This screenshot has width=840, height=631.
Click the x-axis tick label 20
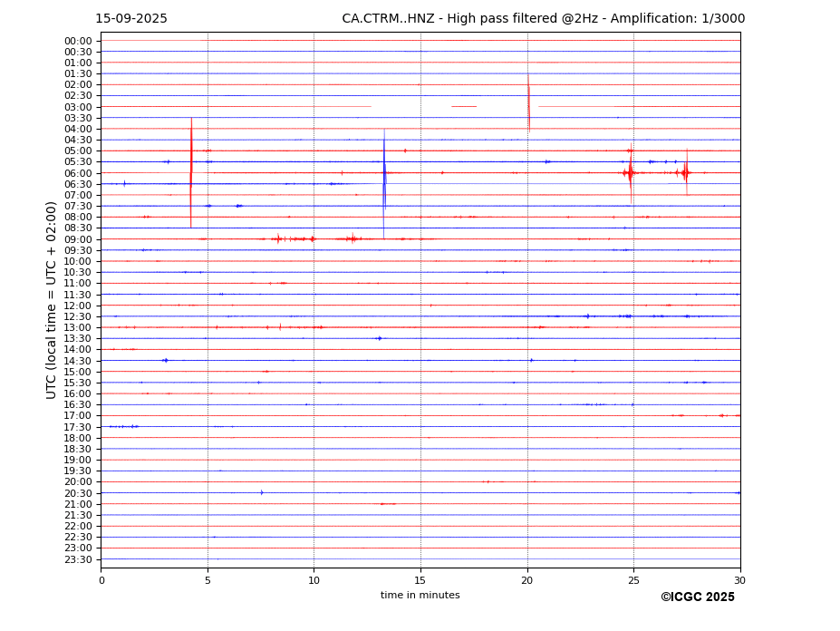coord(527,580)
